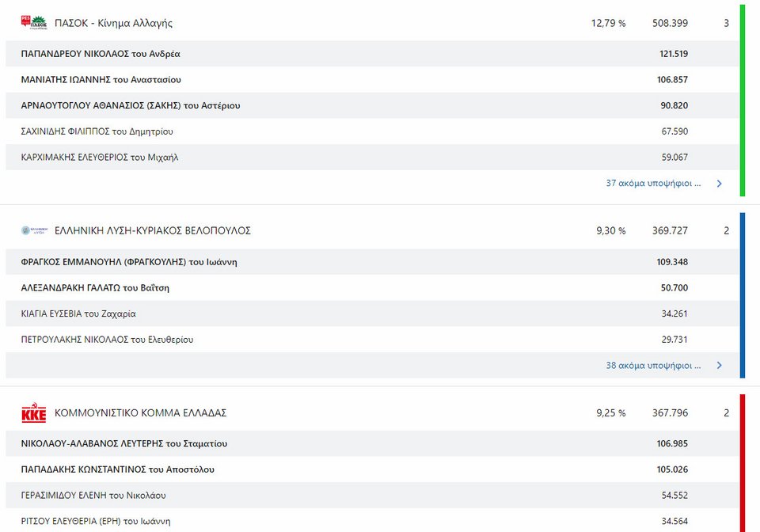The height and width of the screenshot is (532, 760).
Task: Click candidate ΠΑΠΑΝΔΡΕΟΥ ΝΙΚΟΛΑΟΣ row
Action: (372, 54)
